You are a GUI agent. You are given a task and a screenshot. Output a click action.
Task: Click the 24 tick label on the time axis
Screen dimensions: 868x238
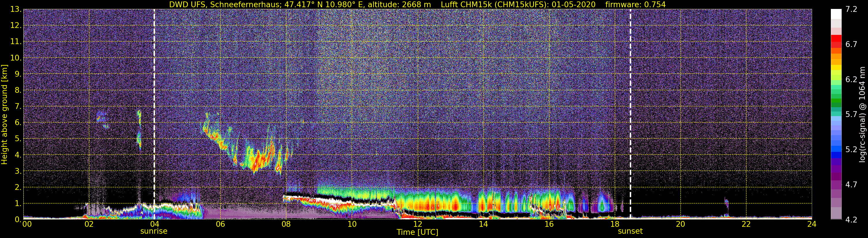pos(812,224)
